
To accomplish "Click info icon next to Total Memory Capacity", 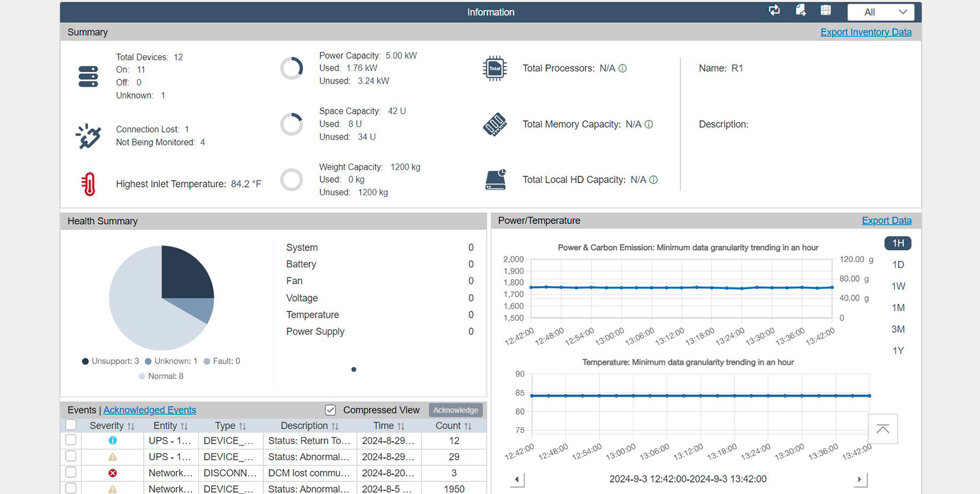I will (x=649, y=124).
